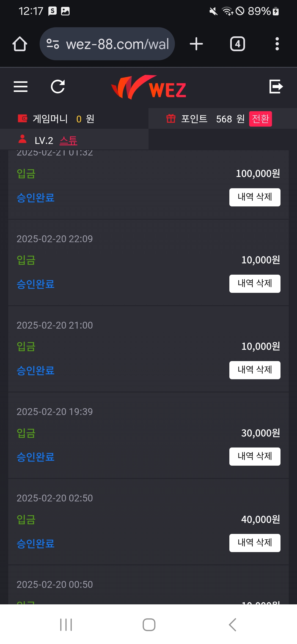
Task: Tap the WEZ logo
Action: click(149, 88)
